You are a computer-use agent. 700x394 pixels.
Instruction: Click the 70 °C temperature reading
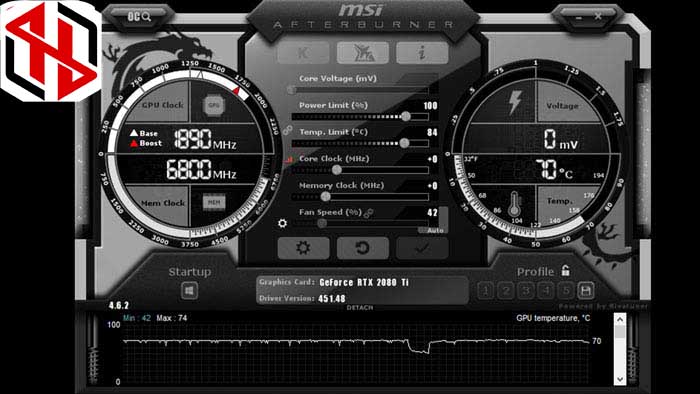(554, 170)
